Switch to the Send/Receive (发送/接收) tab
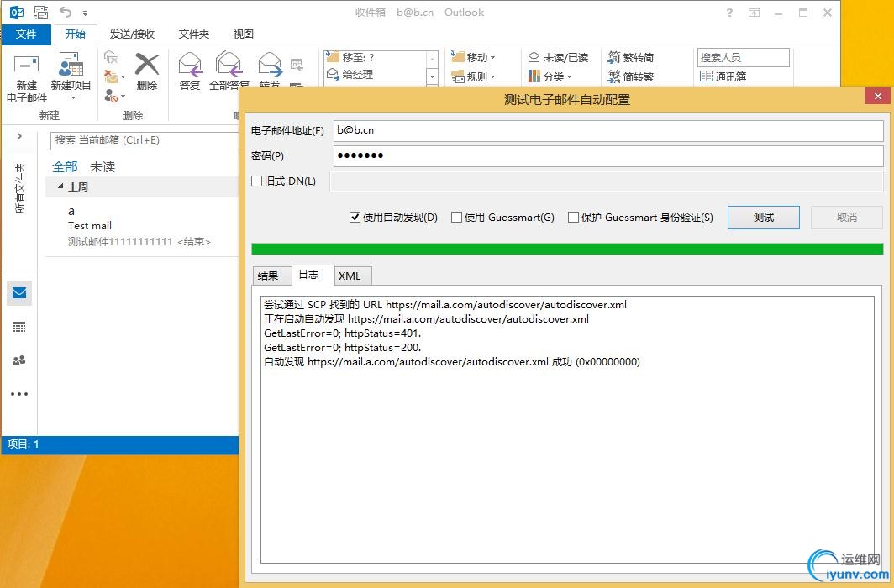894x588 pixels. point(132,34)
